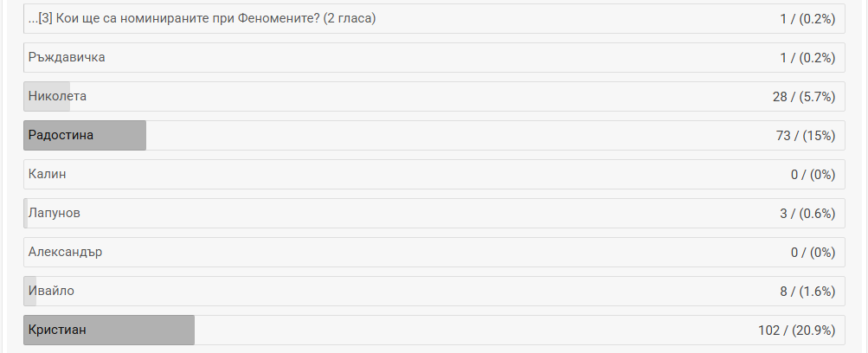
Task: Choose the Радостина name label
Action: point(61,135)
